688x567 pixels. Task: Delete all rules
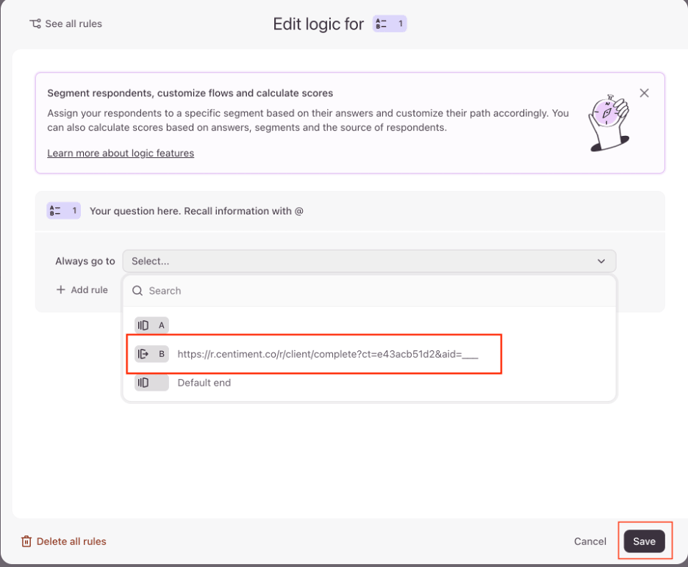click(64, 542)
